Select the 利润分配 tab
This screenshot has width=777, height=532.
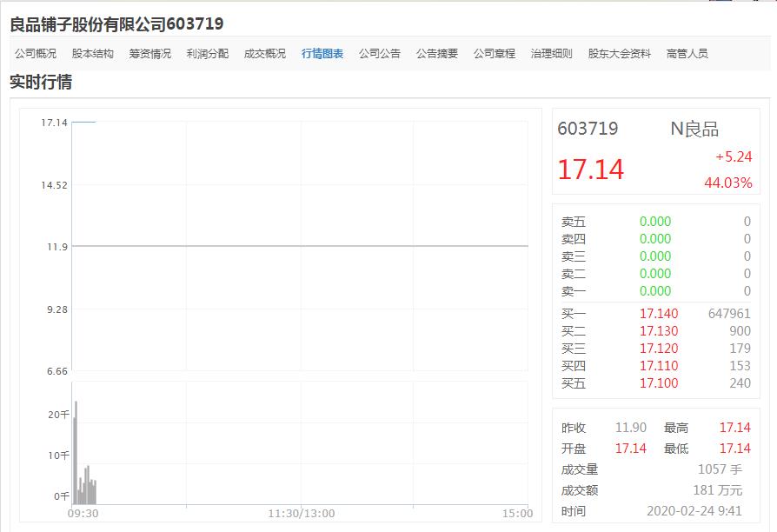click(x=207, y=54)
